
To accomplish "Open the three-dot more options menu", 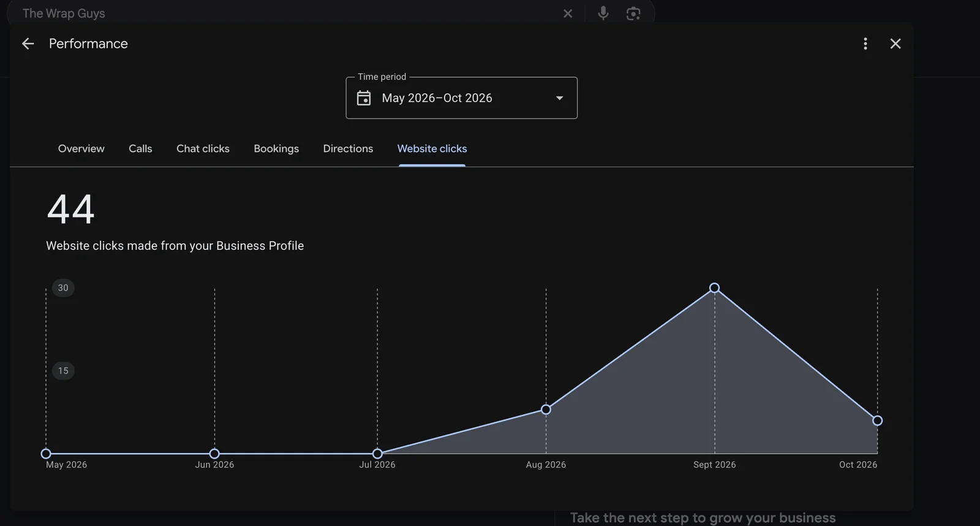I will (865, 44).
